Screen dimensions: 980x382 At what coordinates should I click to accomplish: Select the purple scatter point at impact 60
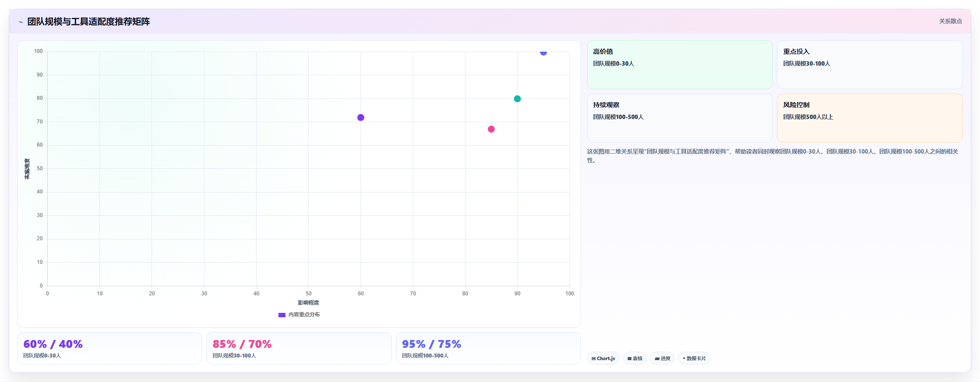360,117
